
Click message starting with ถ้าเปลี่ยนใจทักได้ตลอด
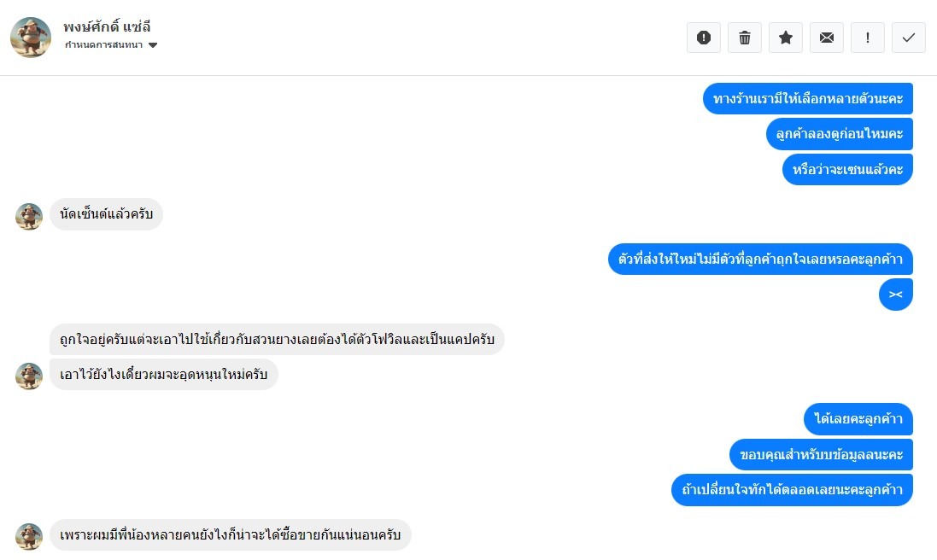(x=792, y=490)
